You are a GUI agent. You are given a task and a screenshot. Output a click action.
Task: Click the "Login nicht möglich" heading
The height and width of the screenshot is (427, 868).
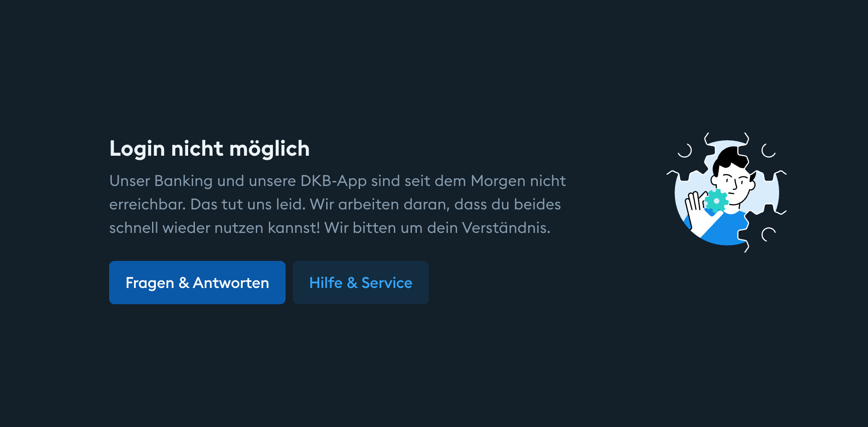[x=209, y=149]
